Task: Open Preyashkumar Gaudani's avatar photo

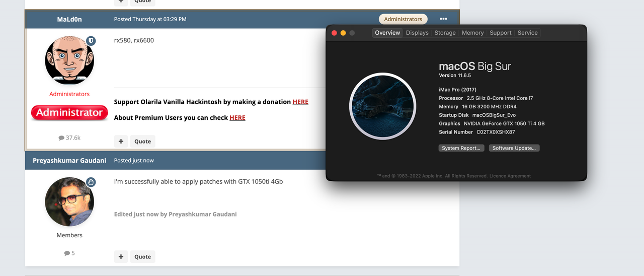Action: point(69,201)
